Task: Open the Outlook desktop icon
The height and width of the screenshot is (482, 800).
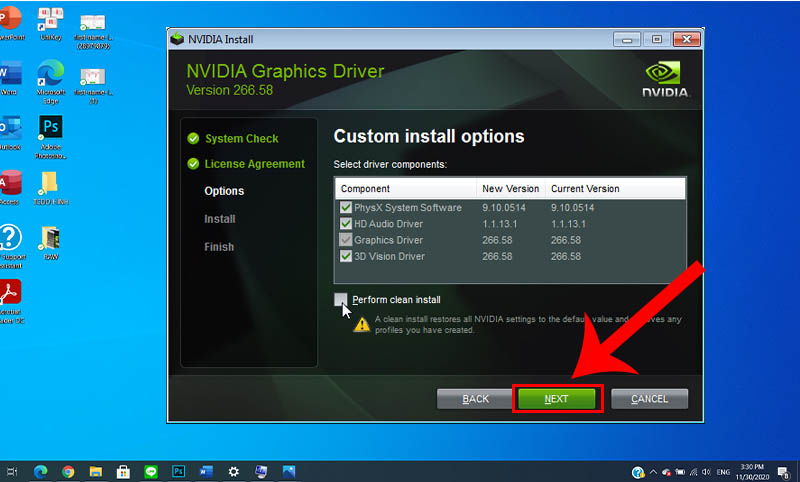Action: coord(10,134)
